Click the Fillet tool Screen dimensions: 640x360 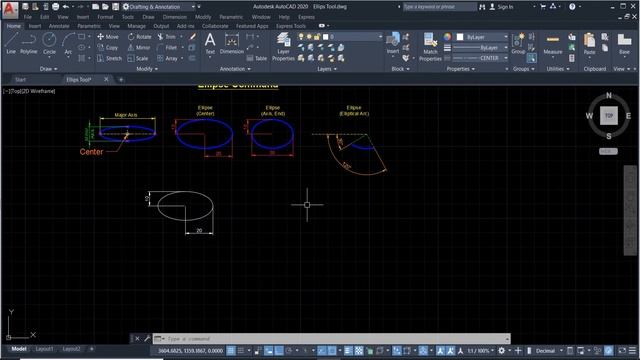(167, 48)
